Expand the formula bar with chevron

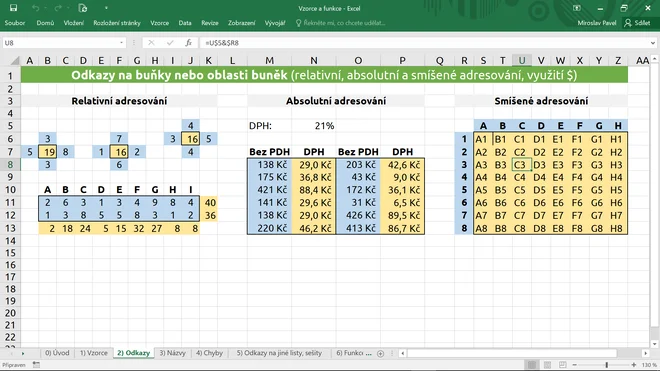pyautogui.click(x=652, y=43)
